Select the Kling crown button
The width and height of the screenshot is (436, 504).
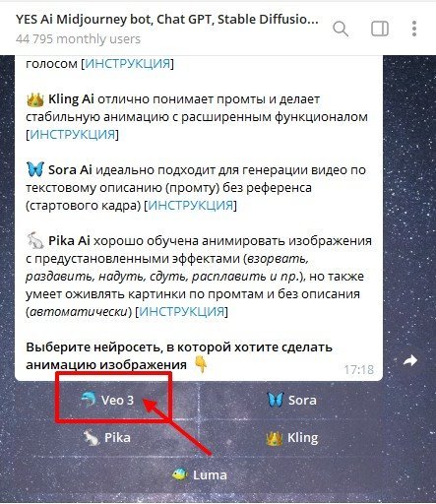(291, 438)
